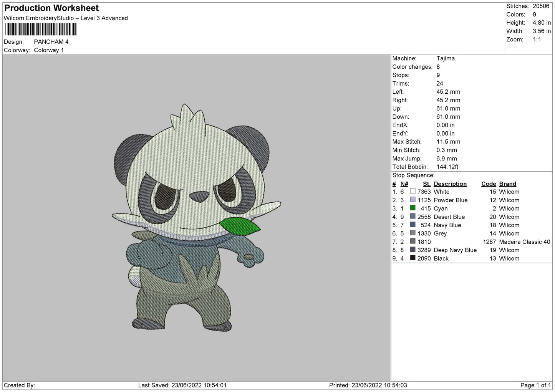Viewport: 555px width, 392px height.
Task: Click 'Page 1 of 1' footer text
Action: (x=535, y=385)
